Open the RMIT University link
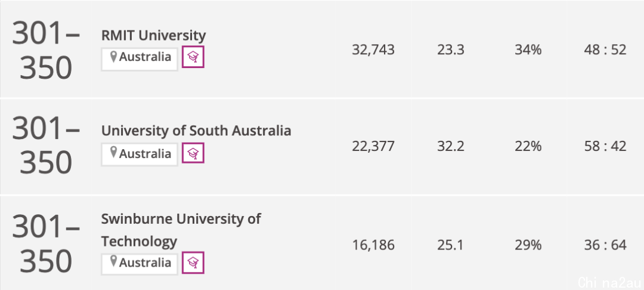The width and height of the screenshot is (644, 290). [154, 35]
